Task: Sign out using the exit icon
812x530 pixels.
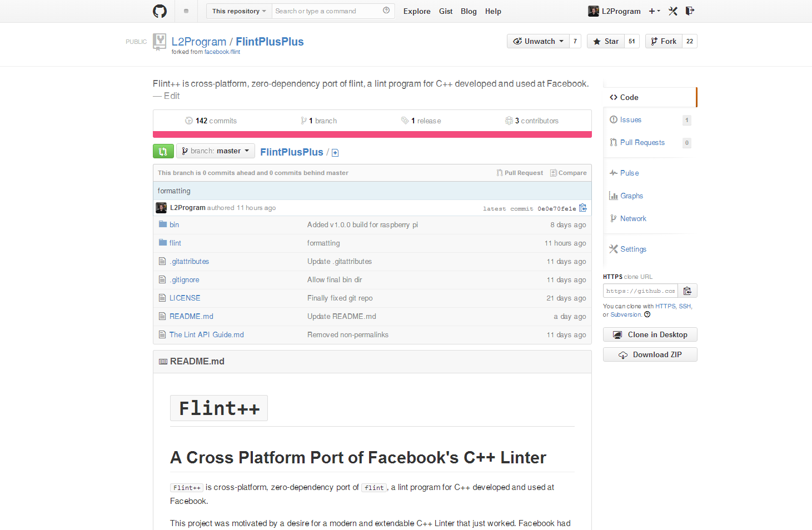Action: click(x=690, y=11)
